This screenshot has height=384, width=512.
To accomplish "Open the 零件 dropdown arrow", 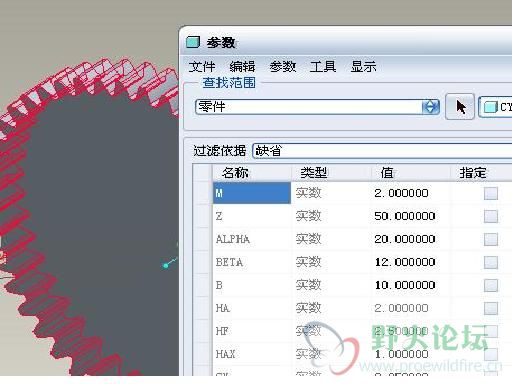I will coord(430,107).
